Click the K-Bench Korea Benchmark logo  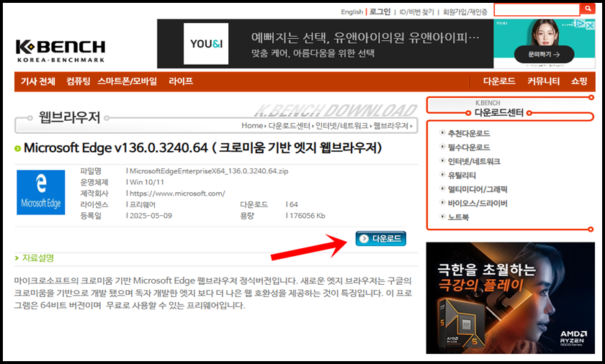click(x=60, y=50)
